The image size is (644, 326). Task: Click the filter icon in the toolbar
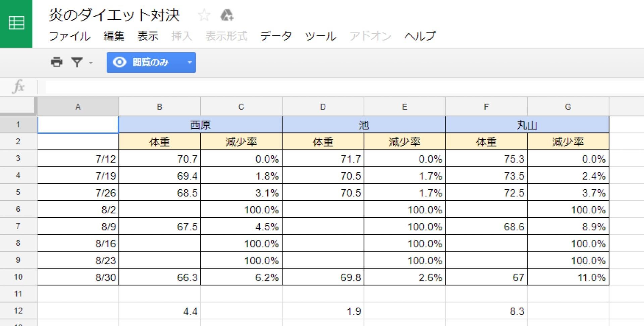pos(77,62)
